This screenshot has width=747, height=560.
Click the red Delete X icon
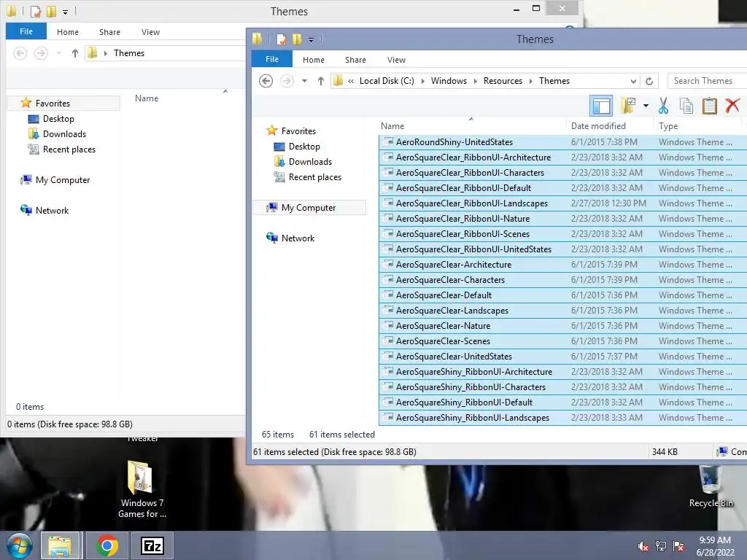coord(732,105)
